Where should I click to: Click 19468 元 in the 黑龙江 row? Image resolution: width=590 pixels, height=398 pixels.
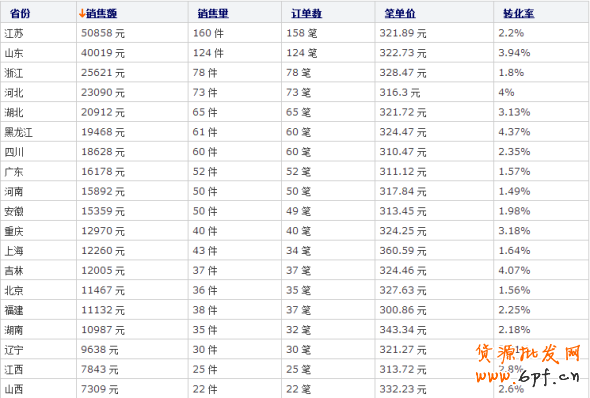coord(103,132)
